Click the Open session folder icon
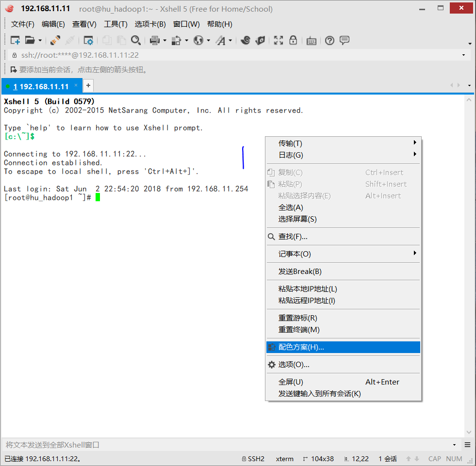Viewport: 476px width, 466px height. pyautogui.click(x=30, y=40)
